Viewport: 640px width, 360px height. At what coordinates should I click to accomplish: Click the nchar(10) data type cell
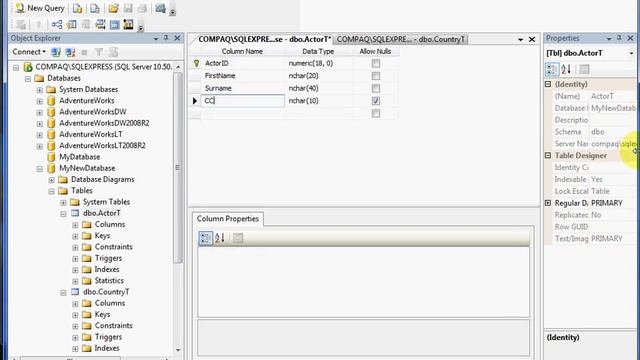tap(318, 101)
